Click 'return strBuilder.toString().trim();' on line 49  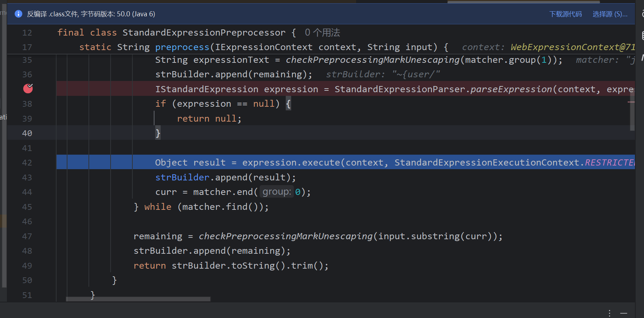231,266
